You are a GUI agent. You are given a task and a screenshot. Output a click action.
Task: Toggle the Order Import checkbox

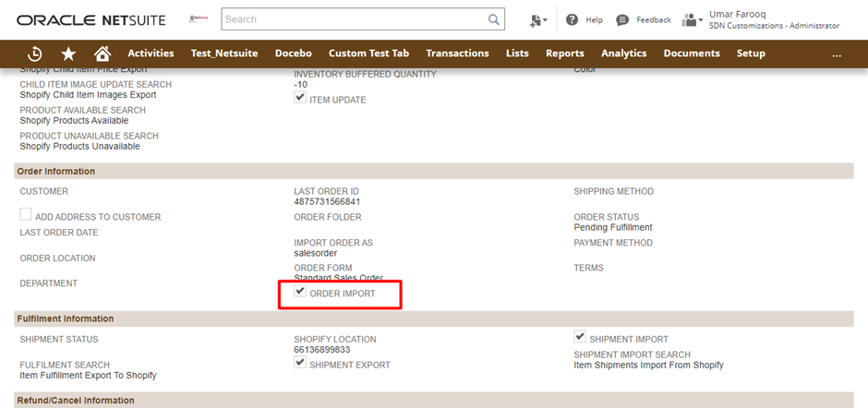[x=300, y=291]
